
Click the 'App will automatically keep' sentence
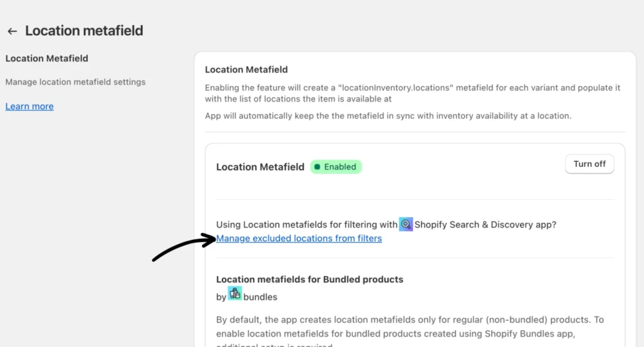point(388,116)
